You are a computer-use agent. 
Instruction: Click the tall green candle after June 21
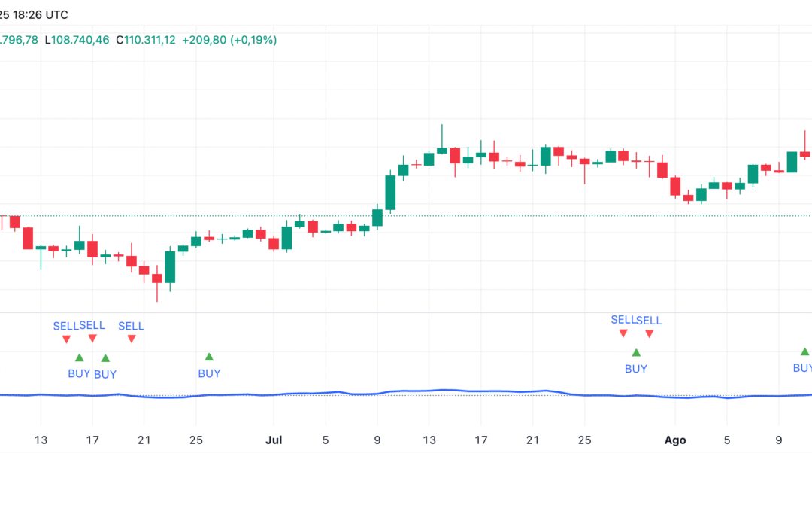tap(170, 267)
